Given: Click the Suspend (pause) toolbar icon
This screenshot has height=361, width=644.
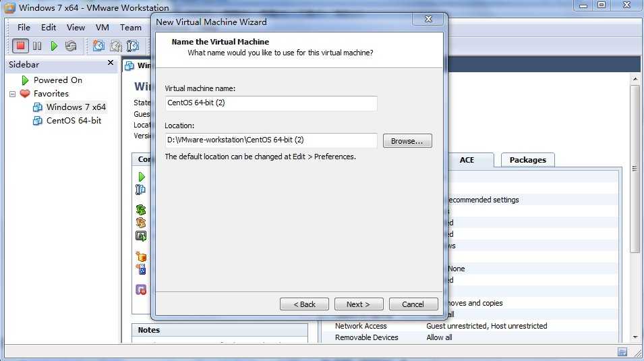Looking at the screenshot, I should (37, 46).
